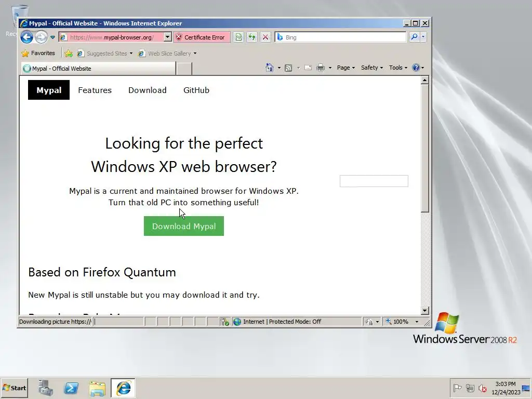Click the muted volume tray icon
The height and width of the screenshot is (399, 532).
(x=483, y=388)
